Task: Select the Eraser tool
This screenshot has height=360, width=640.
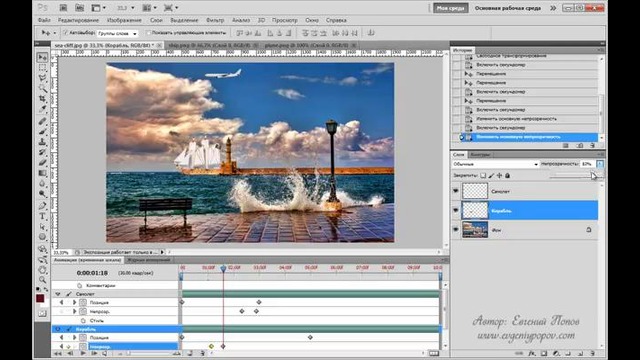Action: pos(42,163)
